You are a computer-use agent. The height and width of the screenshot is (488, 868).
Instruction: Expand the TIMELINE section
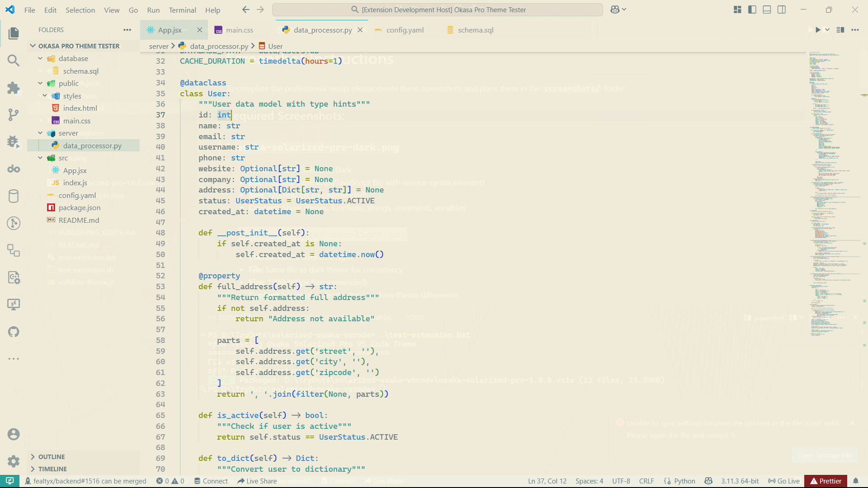pyautogui.click(x=52, y=469)
